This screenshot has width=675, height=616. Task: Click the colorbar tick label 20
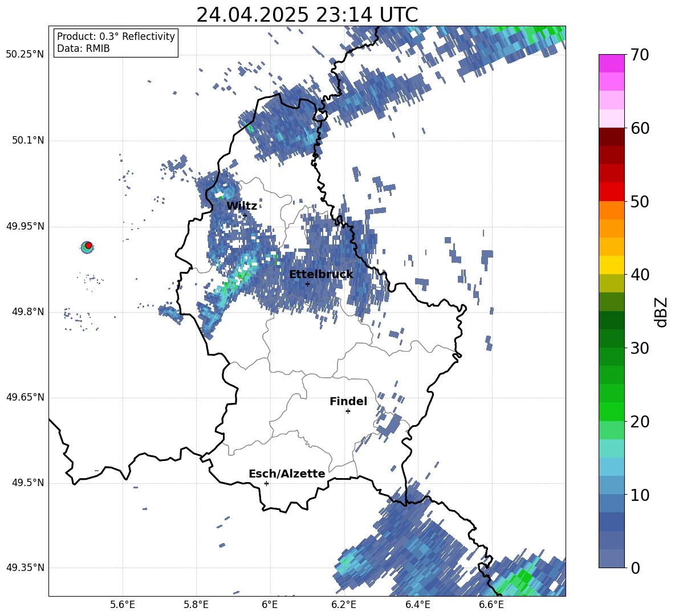click(x=640, y=422)
